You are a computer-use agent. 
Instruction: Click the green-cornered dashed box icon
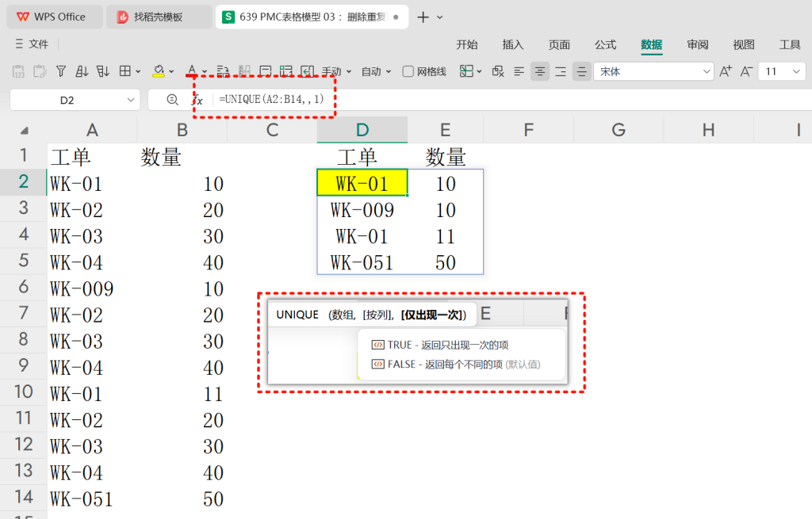[x=285, y=71]
